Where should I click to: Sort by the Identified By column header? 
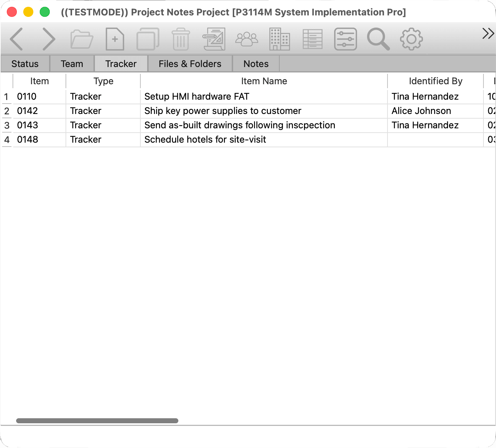[x=435, y=81]
